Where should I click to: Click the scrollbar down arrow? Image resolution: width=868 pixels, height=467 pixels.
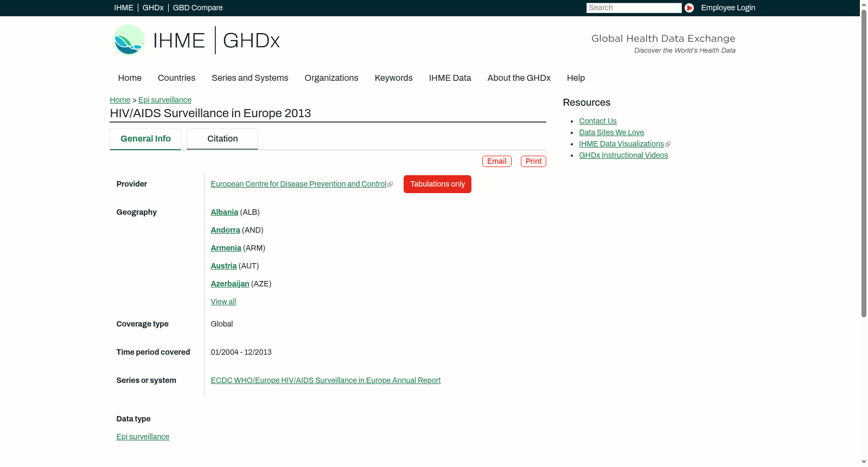[x=864, y=463]
